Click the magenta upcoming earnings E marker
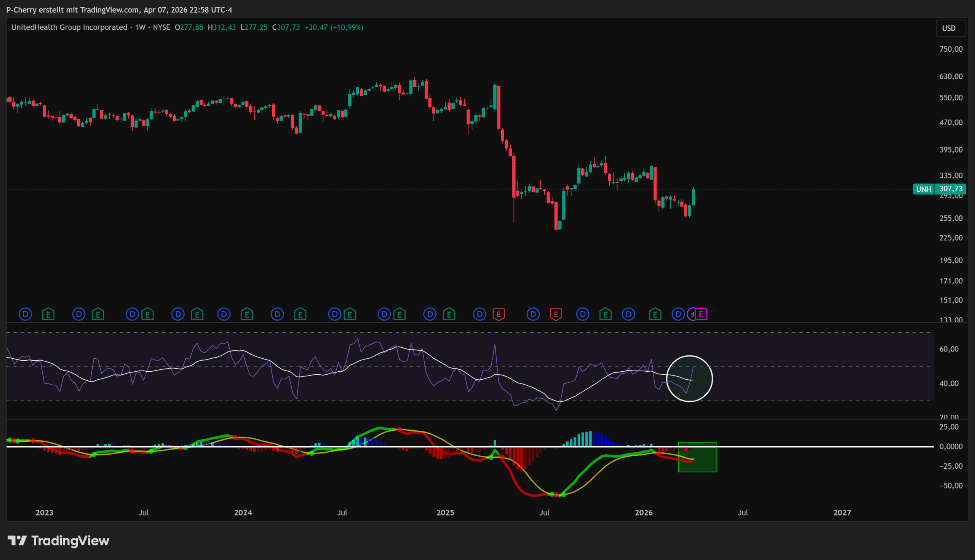The height and width of the screenshot is (560, 975). tap(701, 314)
